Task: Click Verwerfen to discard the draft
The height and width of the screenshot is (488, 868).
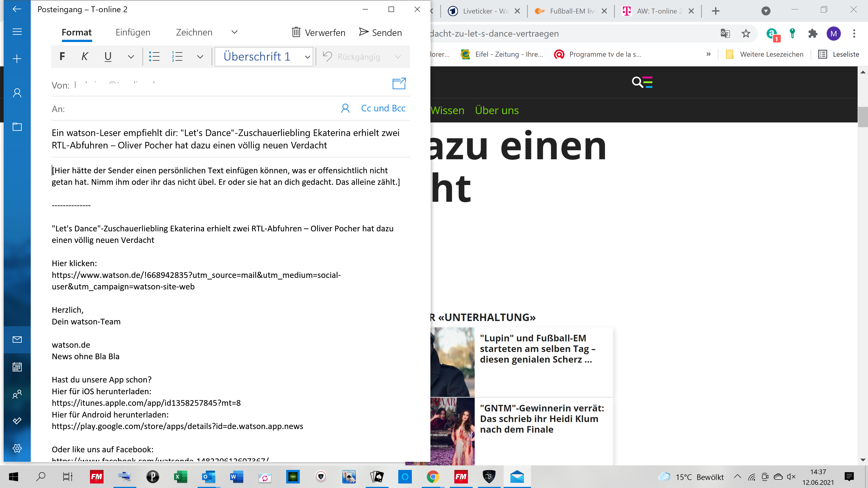Action: (x=318, y=32)
